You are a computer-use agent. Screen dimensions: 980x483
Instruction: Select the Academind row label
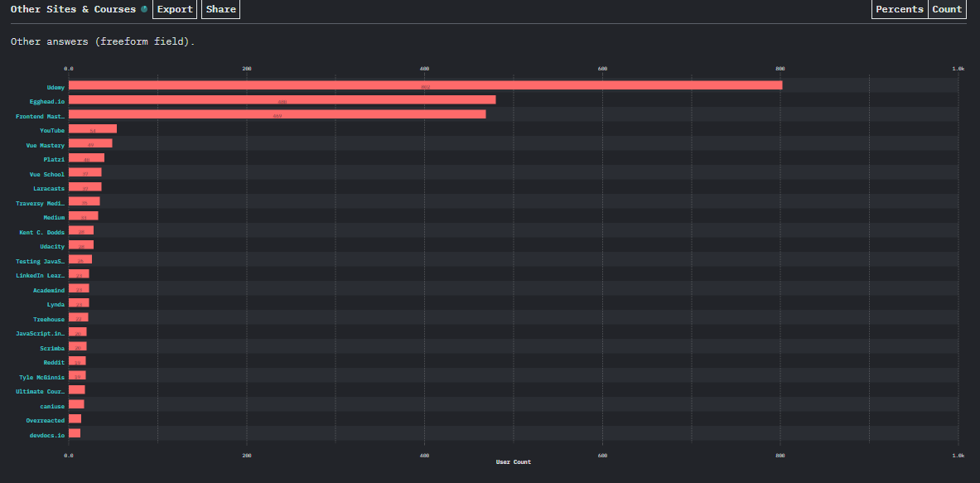coord(50,291)
